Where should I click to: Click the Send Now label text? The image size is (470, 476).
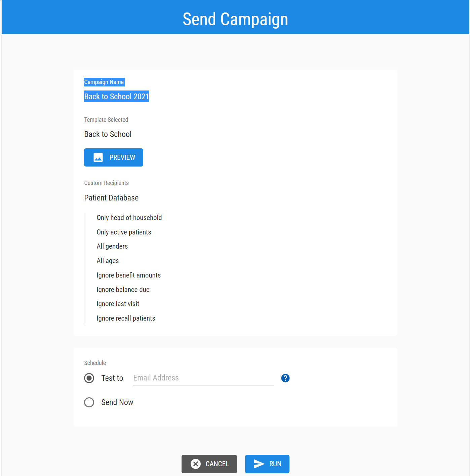[x=117, y=402]
